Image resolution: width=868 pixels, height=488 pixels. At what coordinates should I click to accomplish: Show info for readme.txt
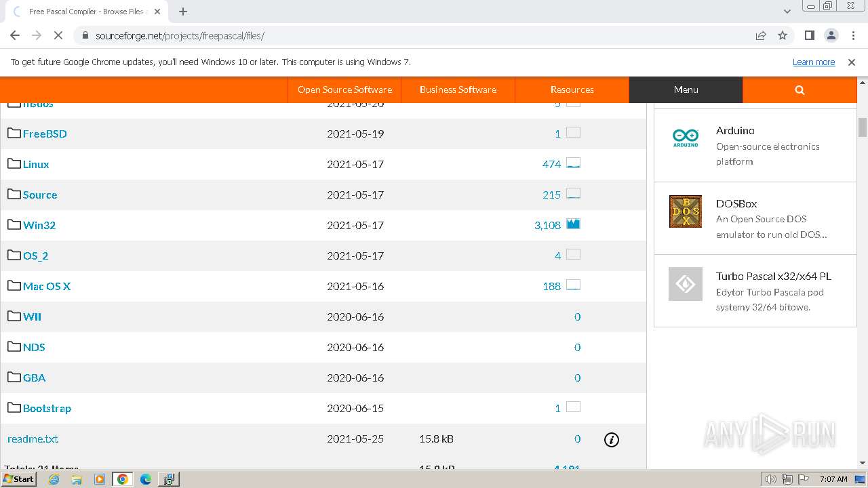point(612,440)
